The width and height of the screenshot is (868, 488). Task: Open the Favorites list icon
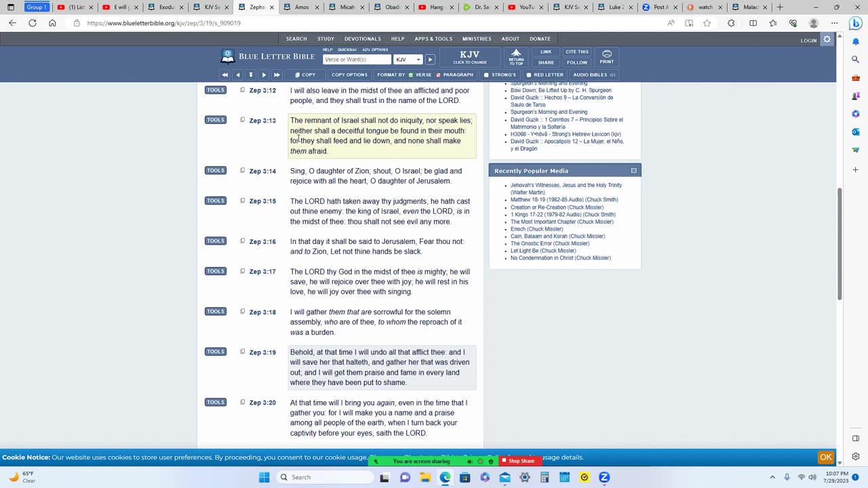773,23
